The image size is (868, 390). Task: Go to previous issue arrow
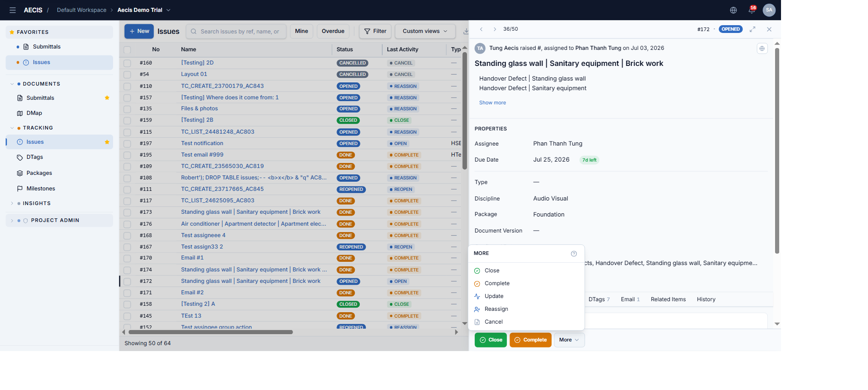[x=481, y=29]
